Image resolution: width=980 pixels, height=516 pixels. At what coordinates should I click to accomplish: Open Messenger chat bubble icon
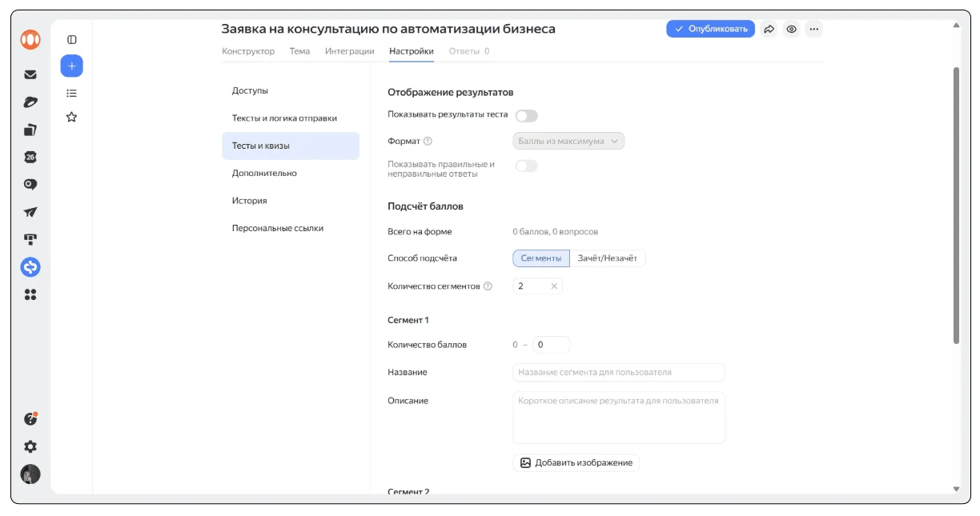coord(30,184)
